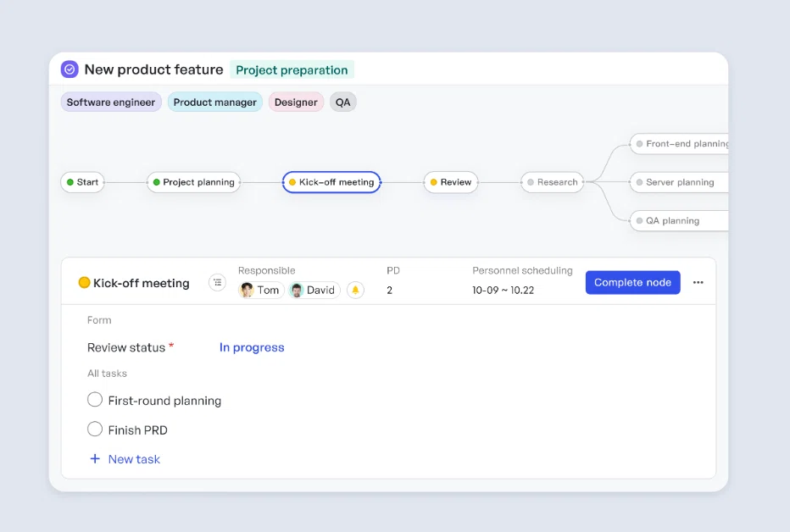Open the task list icon beside Kick-off meeting
Viewport: 790px width, 532px height.
point(218,283)
